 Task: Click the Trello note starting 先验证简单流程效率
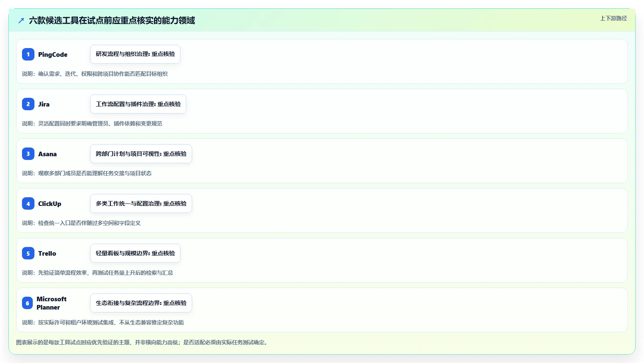[98, 273]
